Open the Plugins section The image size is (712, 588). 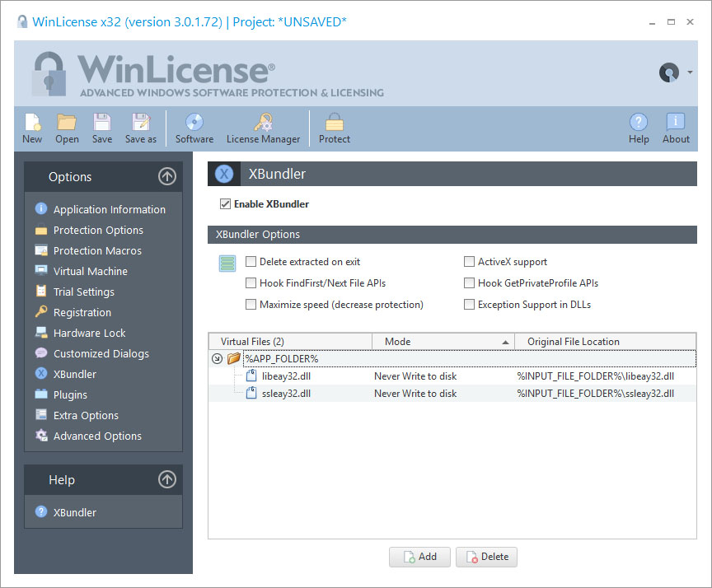[x=70, y=394]
